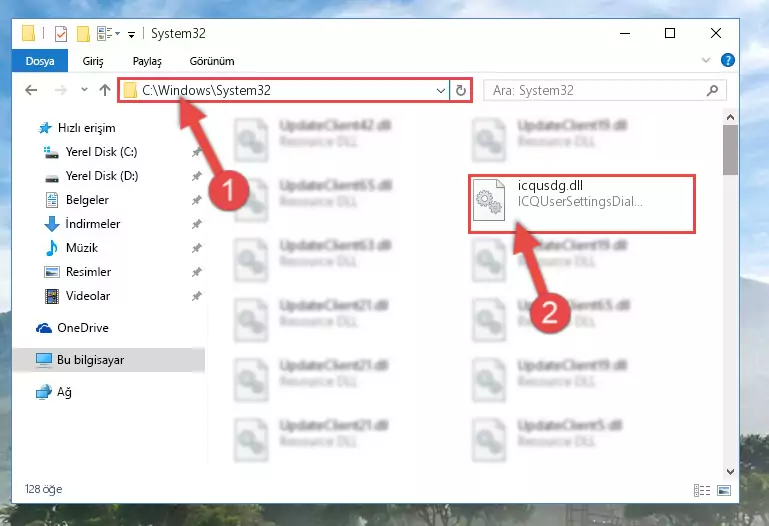Open Yerel Disk (C:) in sidebar
Image resolution: width=769 pixels, height=526 pixels.
pyautogui.click(x=102, y=152)
